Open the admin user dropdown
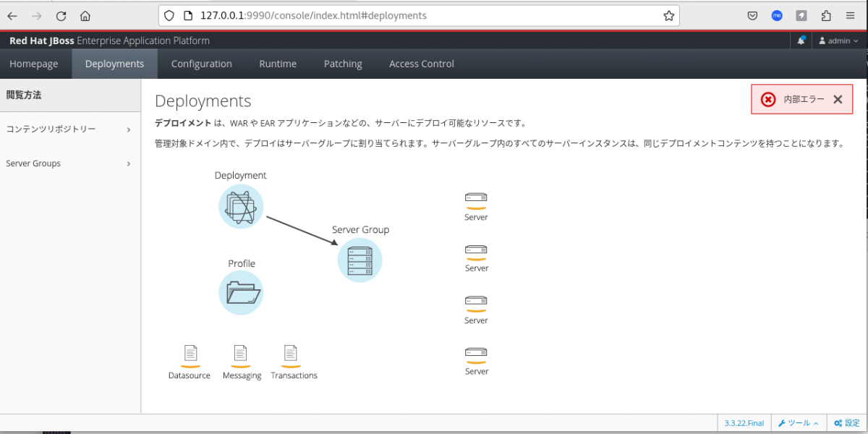The height and width of the screenshot is (434, 868). point(838,41)
